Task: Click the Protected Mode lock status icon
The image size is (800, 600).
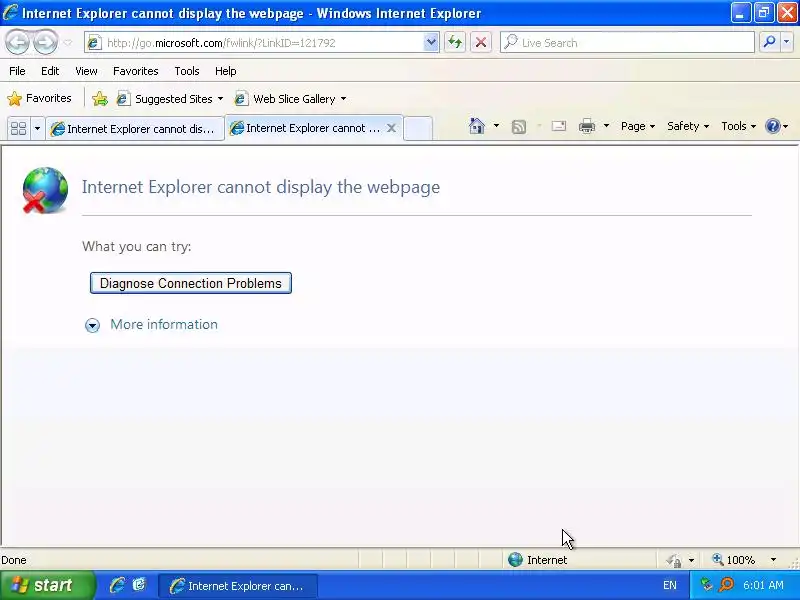Action: coord(674,560)
